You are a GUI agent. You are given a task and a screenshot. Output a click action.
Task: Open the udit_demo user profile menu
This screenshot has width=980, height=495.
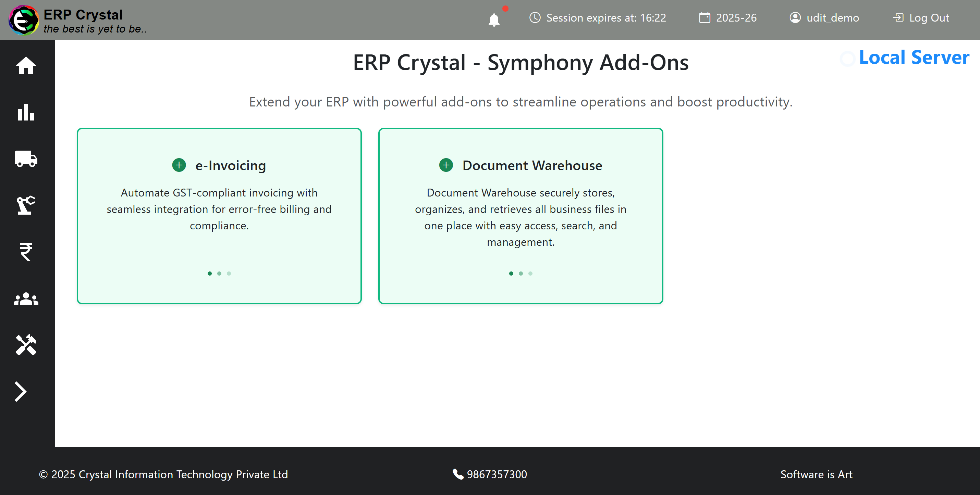click(824, 18)
